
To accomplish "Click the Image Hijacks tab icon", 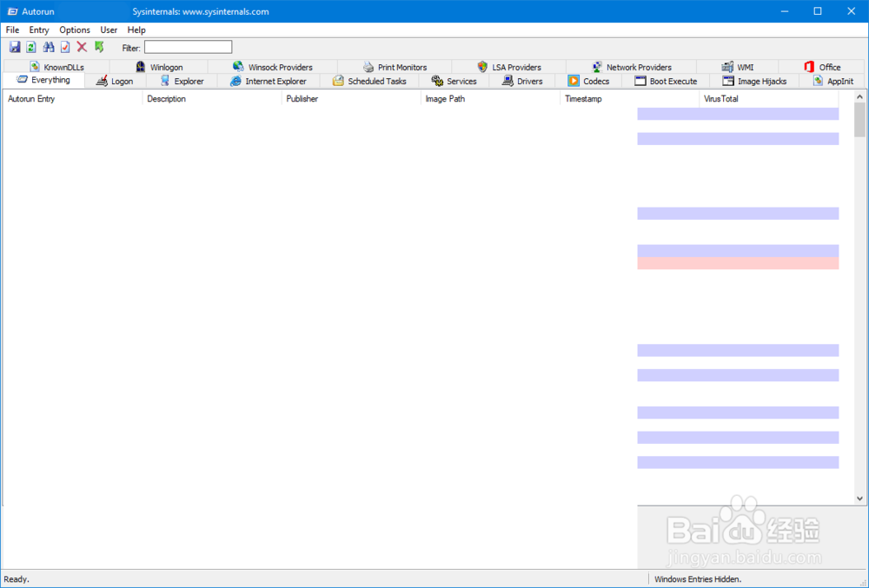I will pos(728,81).
